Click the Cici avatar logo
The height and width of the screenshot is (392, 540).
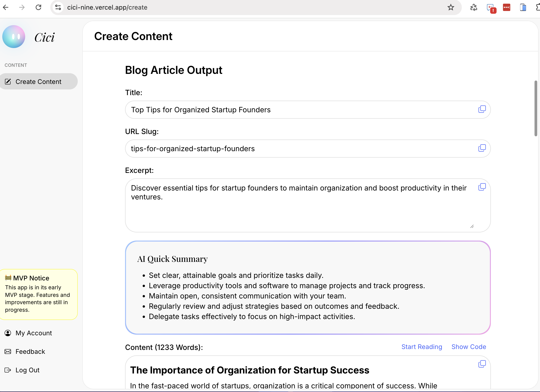pyautogui.click(x=14, y=37)
